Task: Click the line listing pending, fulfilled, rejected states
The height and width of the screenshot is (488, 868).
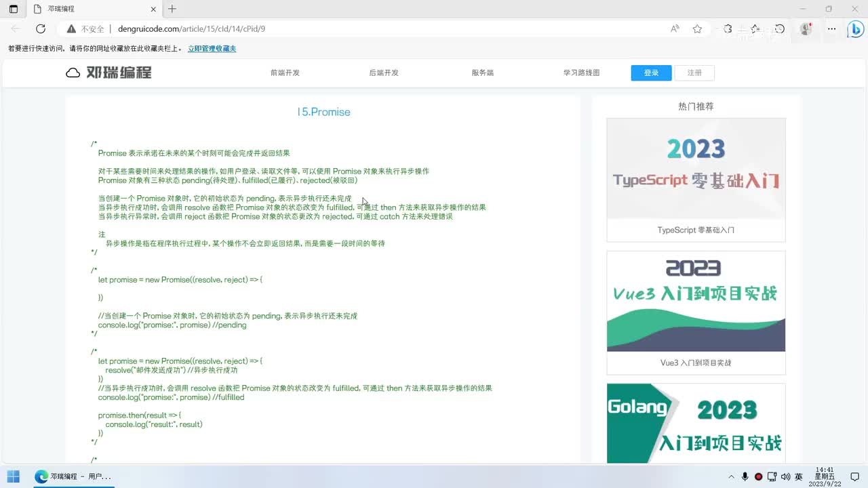Action: point(228,181)
